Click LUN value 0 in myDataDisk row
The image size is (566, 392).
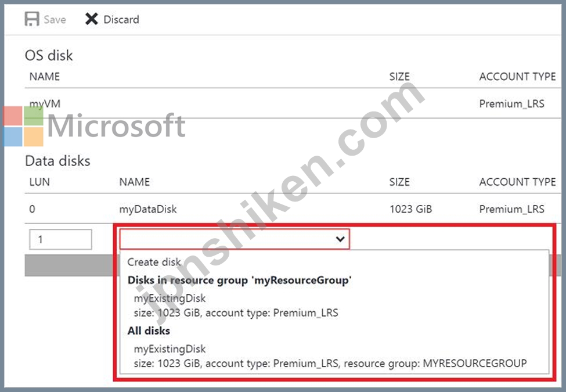pos(32,209)
